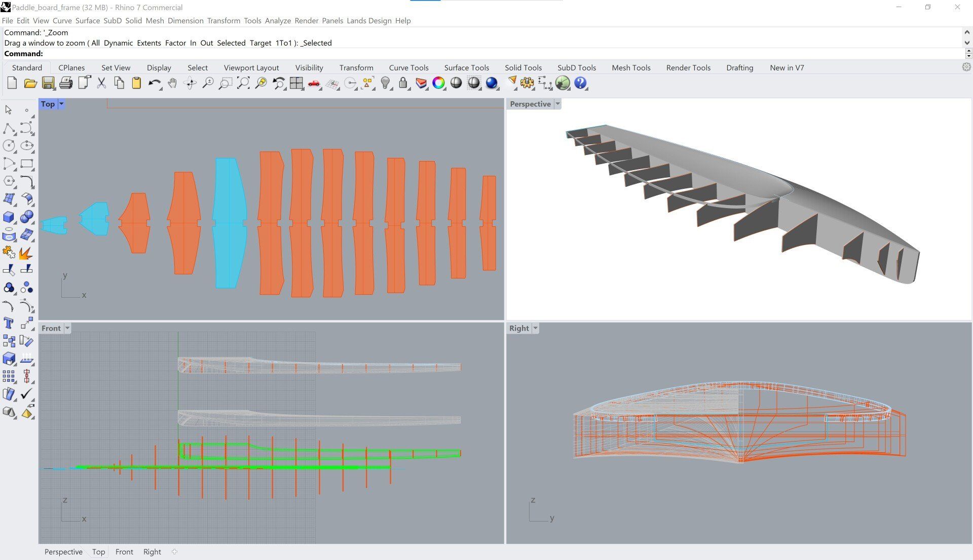
Task: Click the red car Set View icon
Action: pos(314,83)
